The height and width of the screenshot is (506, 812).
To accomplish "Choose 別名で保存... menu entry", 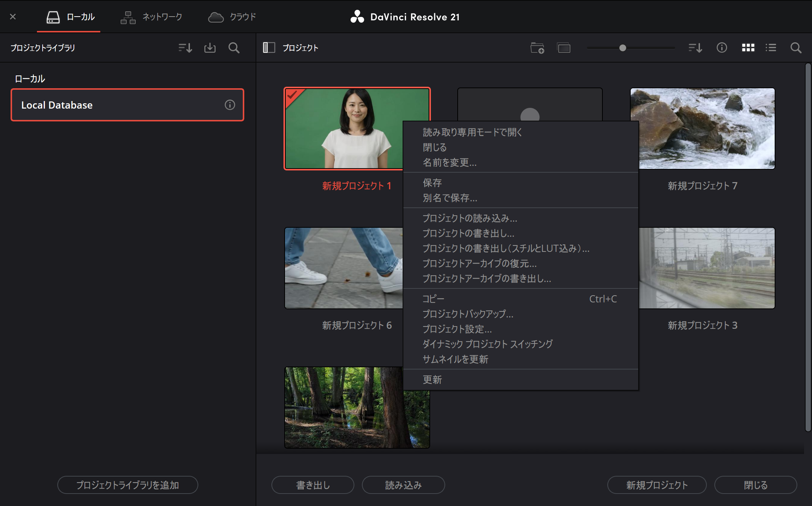I will point(521,198).
